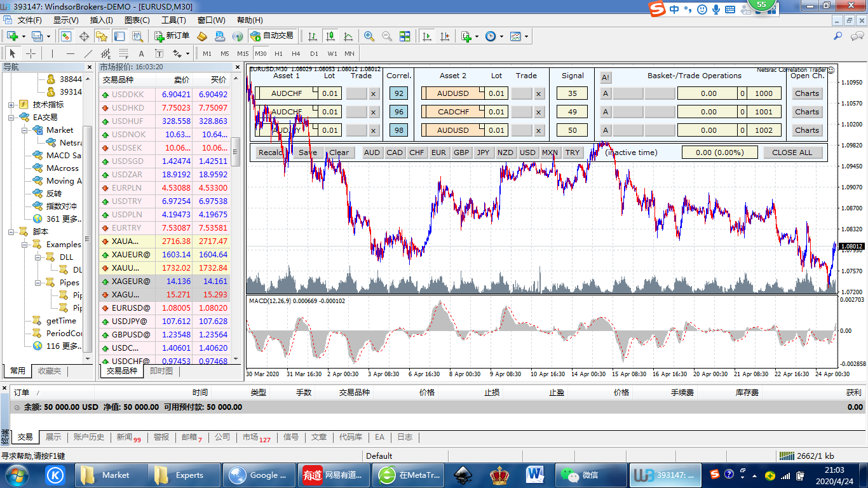This screenshot has width=868, height=488.
Task: Toggle the Market Watch window icon
Action: 65,36
